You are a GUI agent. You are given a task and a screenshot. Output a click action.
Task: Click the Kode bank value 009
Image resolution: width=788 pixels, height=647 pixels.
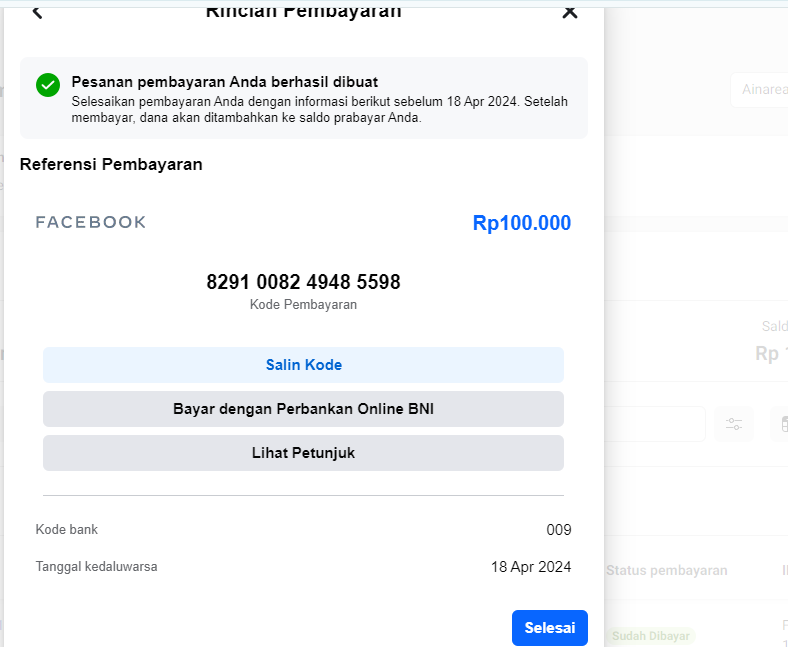[x=559, y=530]
